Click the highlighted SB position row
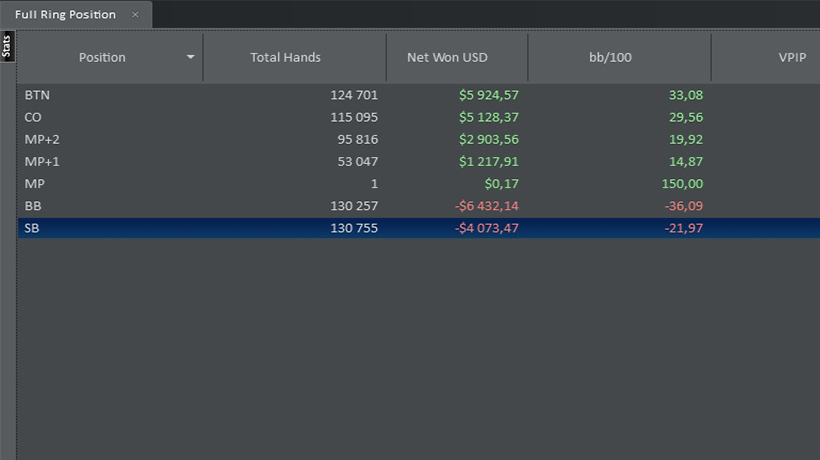820x460 pixels. point(419,228)
